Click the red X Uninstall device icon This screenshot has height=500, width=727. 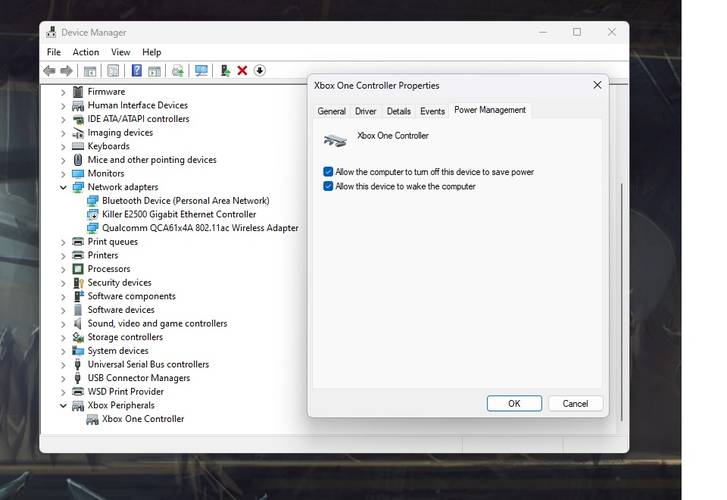tap(242, 71)
